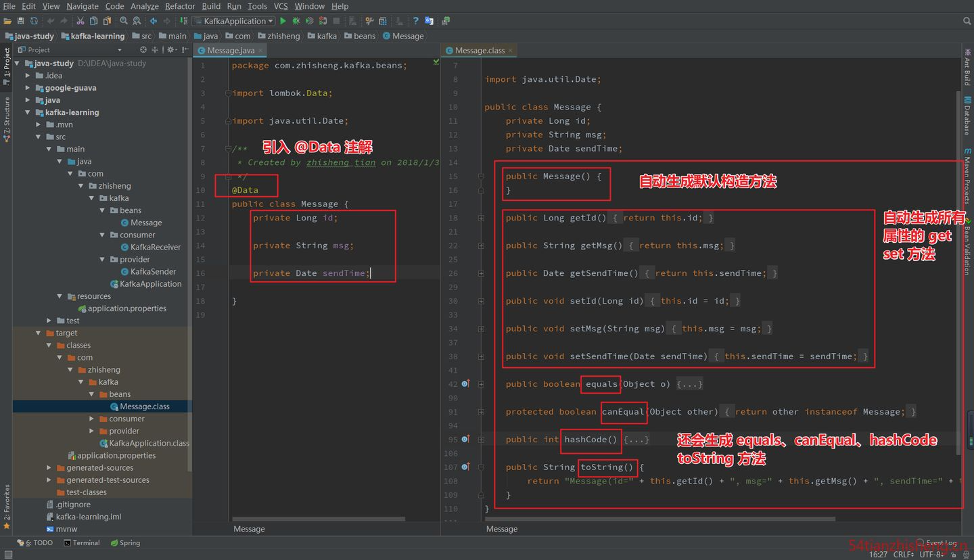Switch to the Message.class editor tab

point(480,50)
